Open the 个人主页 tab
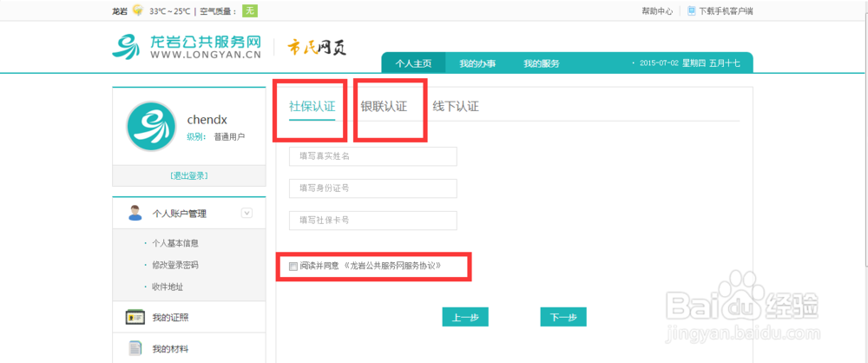Screen dimensions: 868x363 (413, 63)
